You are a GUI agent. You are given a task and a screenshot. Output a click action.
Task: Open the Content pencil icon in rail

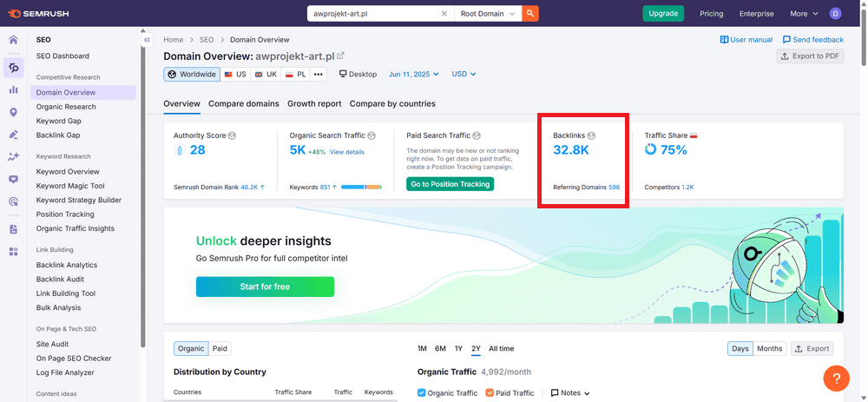[x=13, y=135]
